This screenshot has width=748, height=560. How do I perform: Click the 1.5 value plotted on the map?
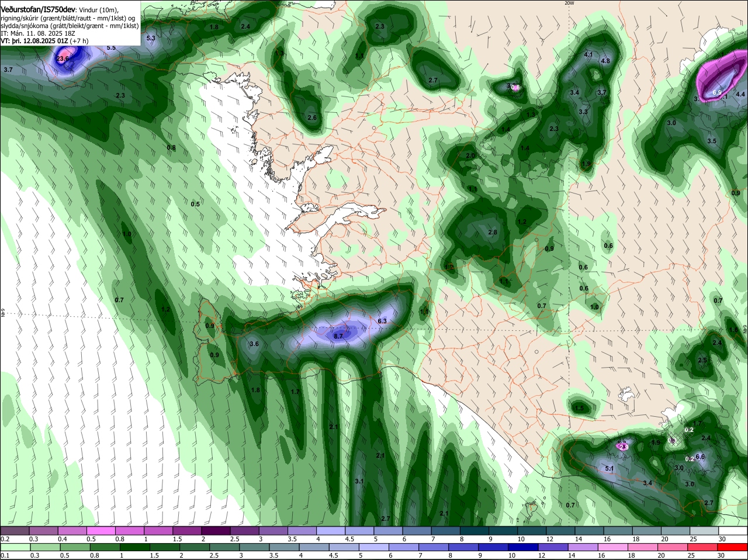pos(579,408)
